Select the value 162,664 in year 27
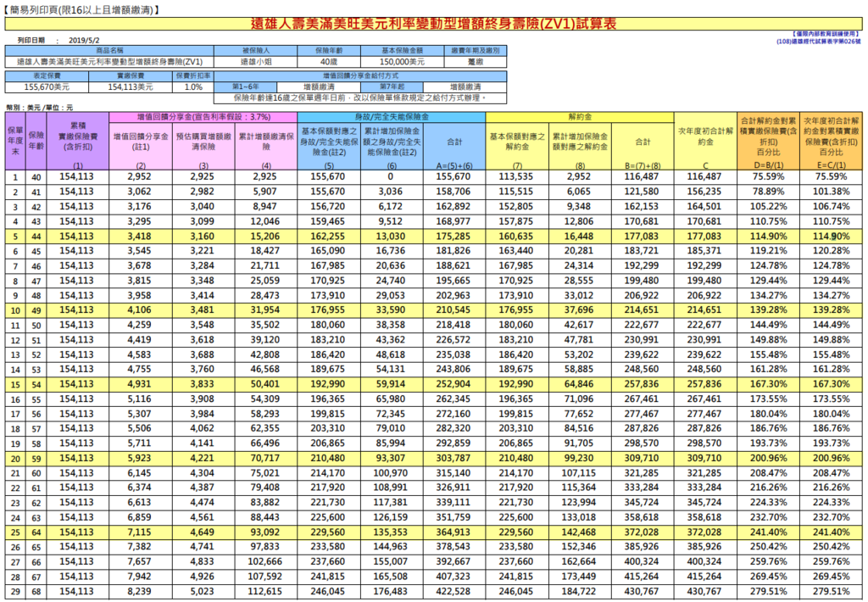Viewport: 868px width, 602px height. [x=579, y=561]
